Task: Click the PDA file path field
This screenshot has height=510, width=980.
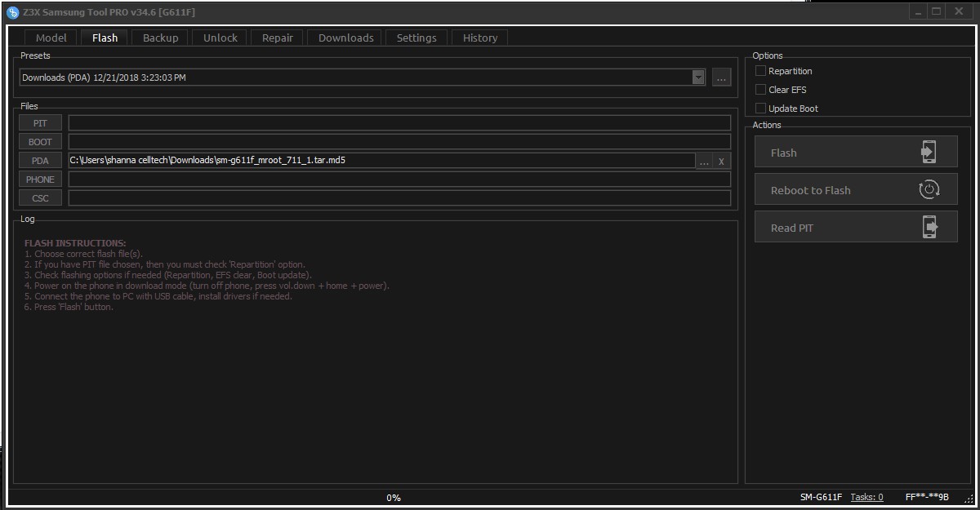Action: (x=381, y=161)
